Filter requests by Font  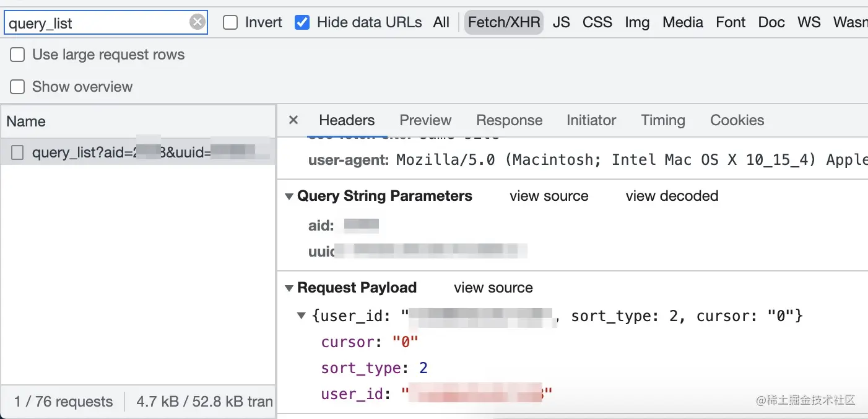(x=731, y=23)
